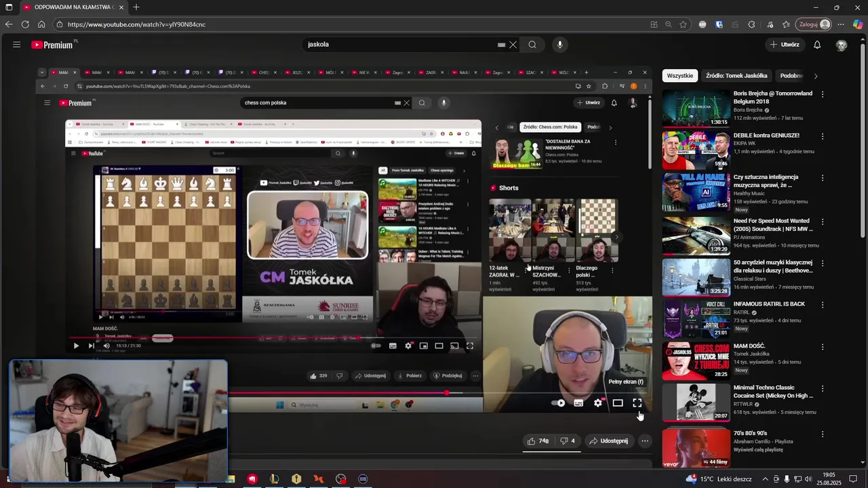868x488 pixels.
Task: Select the Podobne filter chip
Action: click(790, 76)
